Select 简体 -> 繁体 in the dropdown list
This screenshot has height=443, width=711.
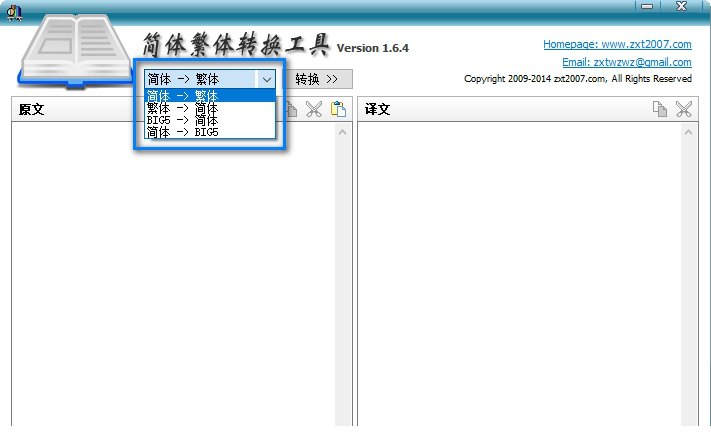point(210,96)
